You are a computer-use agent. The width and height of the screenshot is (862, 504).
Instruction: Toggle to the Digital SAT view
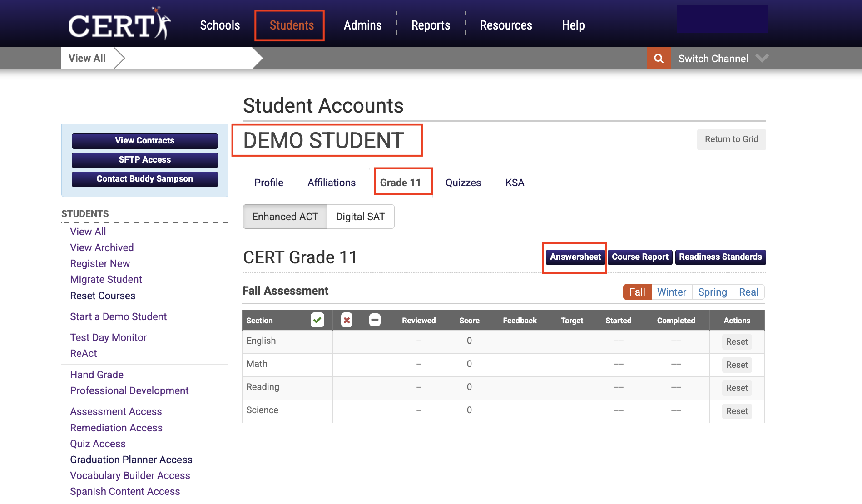point(360,217)
